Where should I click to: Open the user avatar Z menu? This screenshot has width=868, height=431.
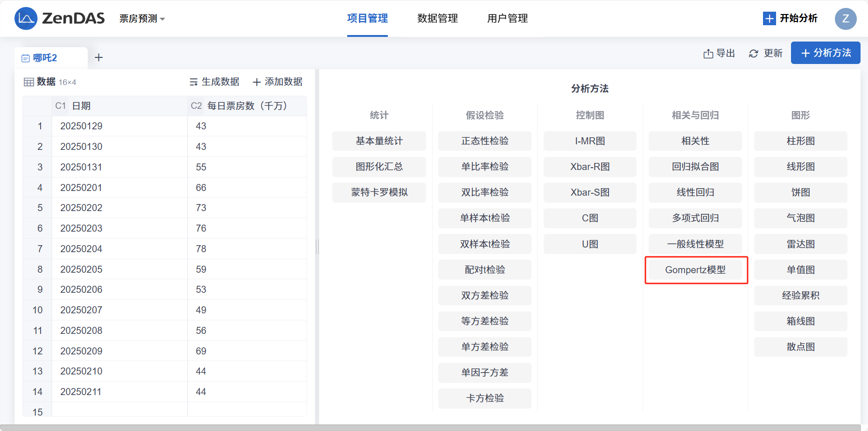[845, 19]
